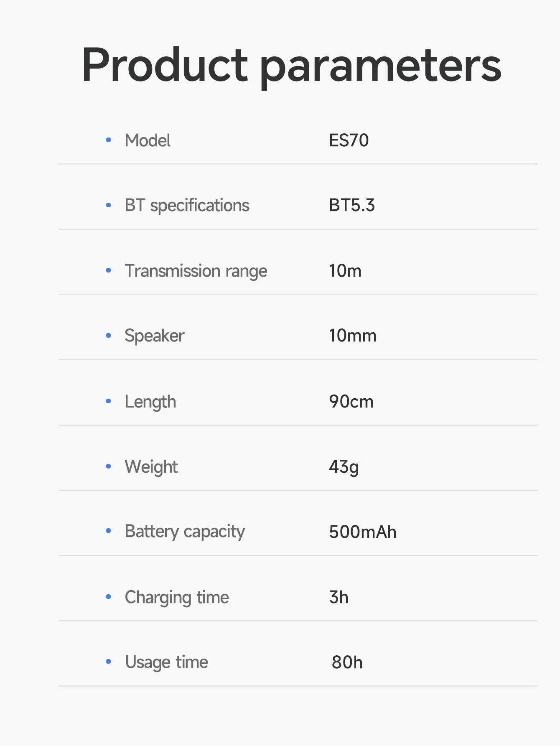Select the "Model" label text
560x746 pixels.
click(148, 140)
